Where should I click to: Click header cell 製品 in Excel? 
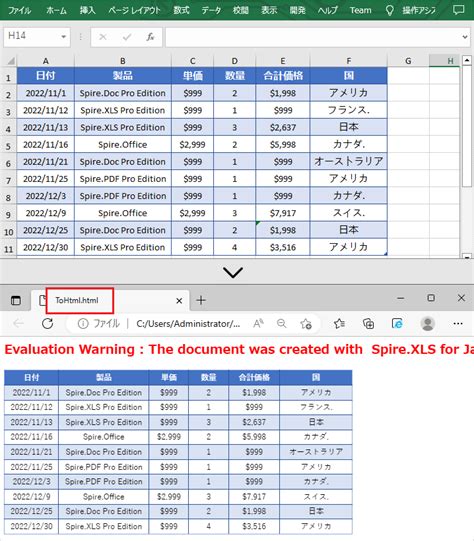[123, 76]
